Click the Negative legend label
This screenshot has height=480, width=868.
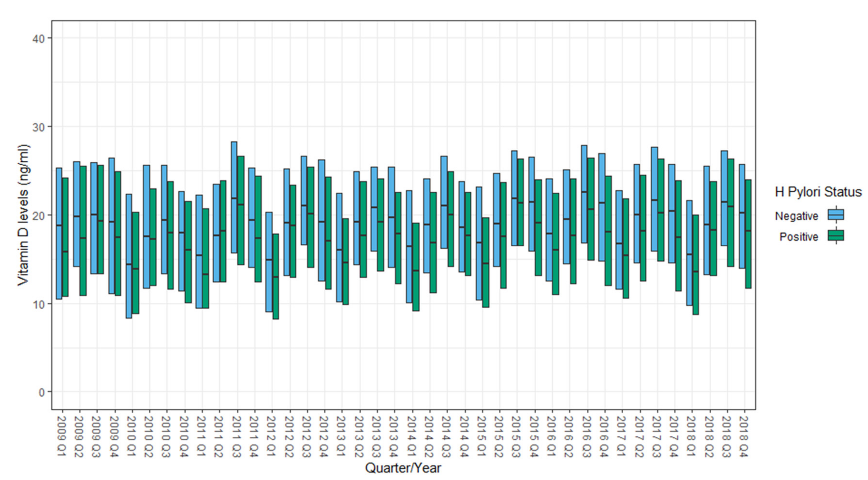[x=796, y=216]
